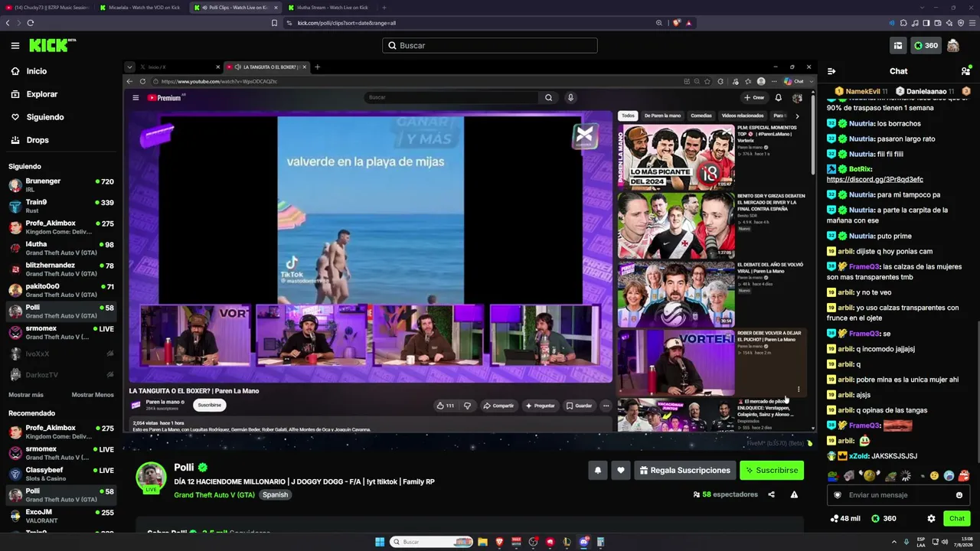
Task: Click the green Suscribirse button
Action: [x=772, y=470]
